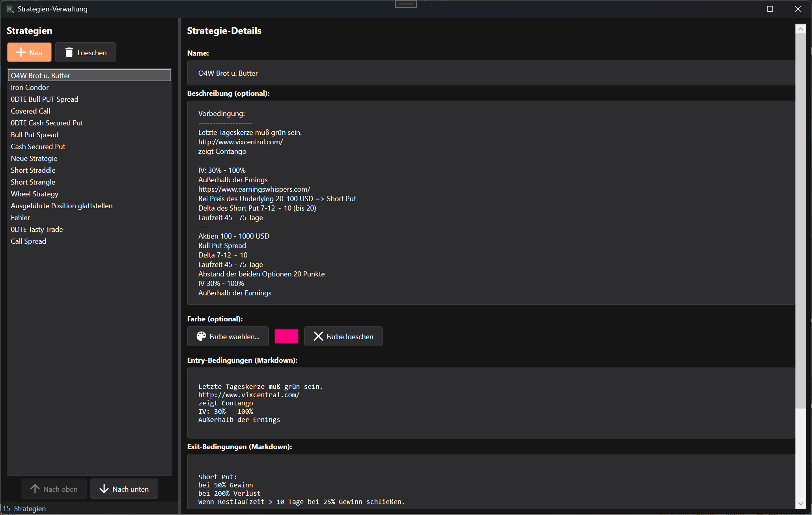
Task: Click inside the Beschreibung text area
Action: pyautogui.click(x=491, y=203)
